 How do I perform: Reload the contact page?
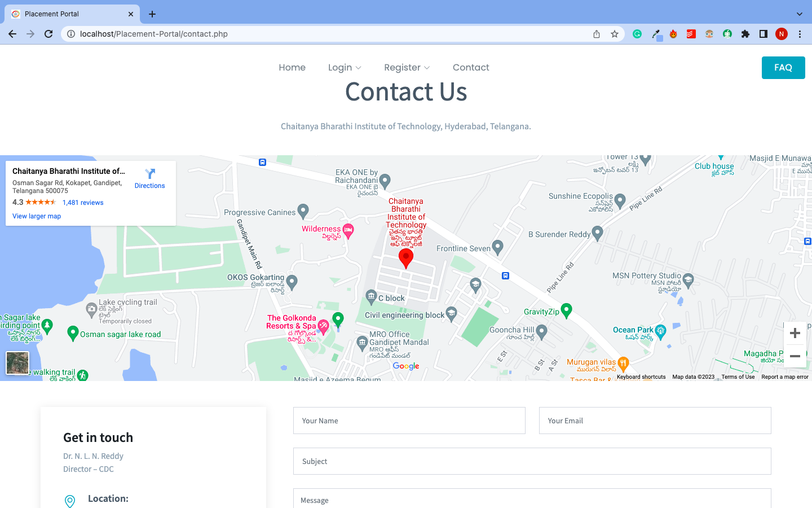coord(48,34)
